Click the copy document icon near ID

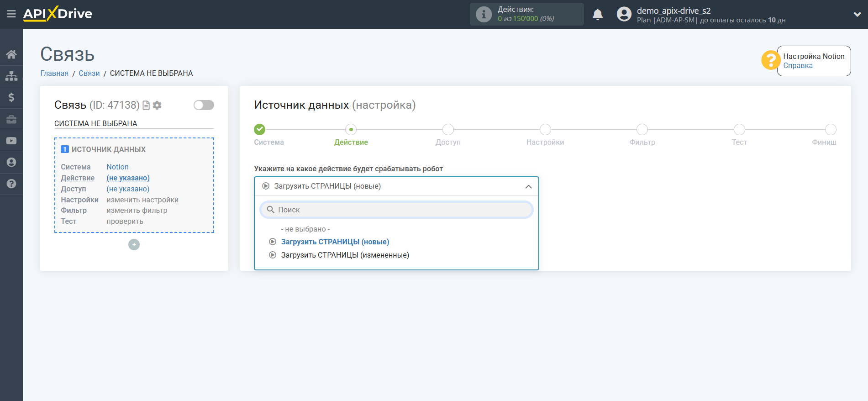[x=146, y=106]
